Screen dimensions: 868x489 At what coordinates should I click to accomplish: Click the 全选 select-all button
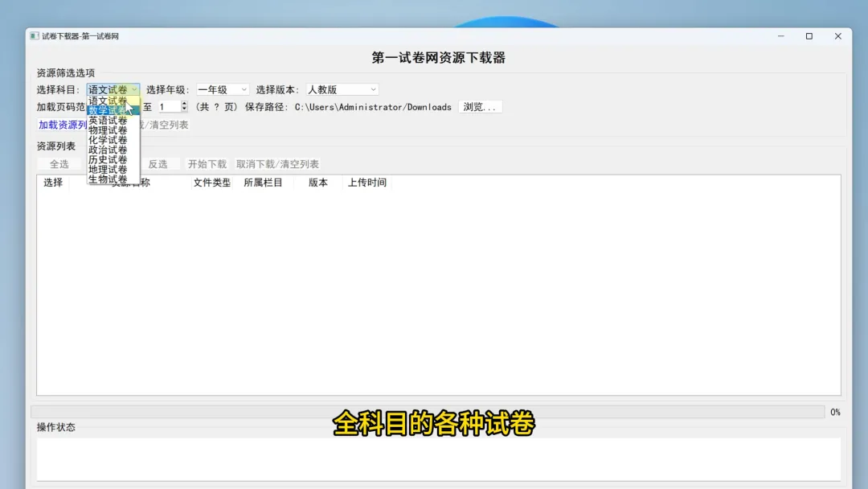click(59, 165)
